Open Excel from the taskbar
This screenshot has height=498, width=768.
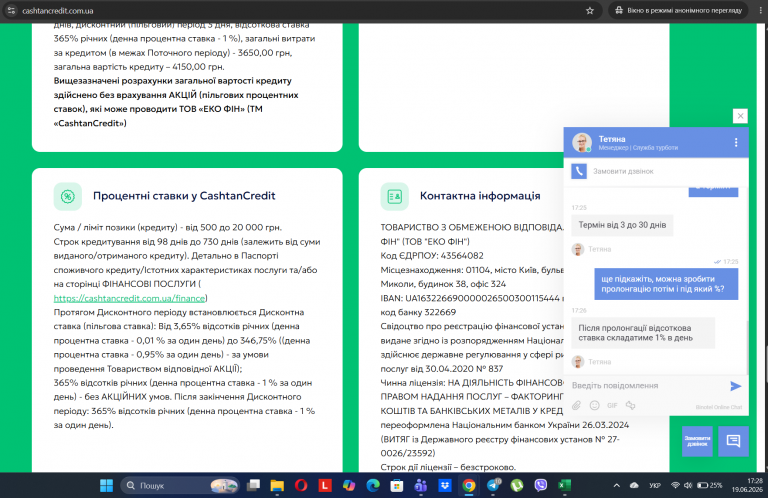pos(565,485)
